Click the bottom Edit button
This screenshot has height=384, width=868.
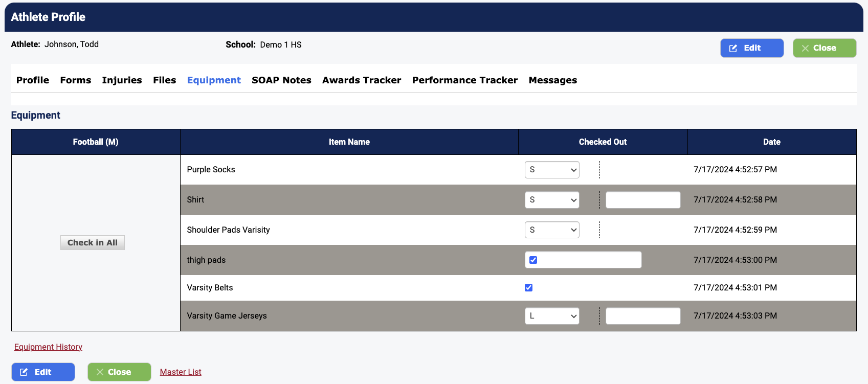point(43,372)
